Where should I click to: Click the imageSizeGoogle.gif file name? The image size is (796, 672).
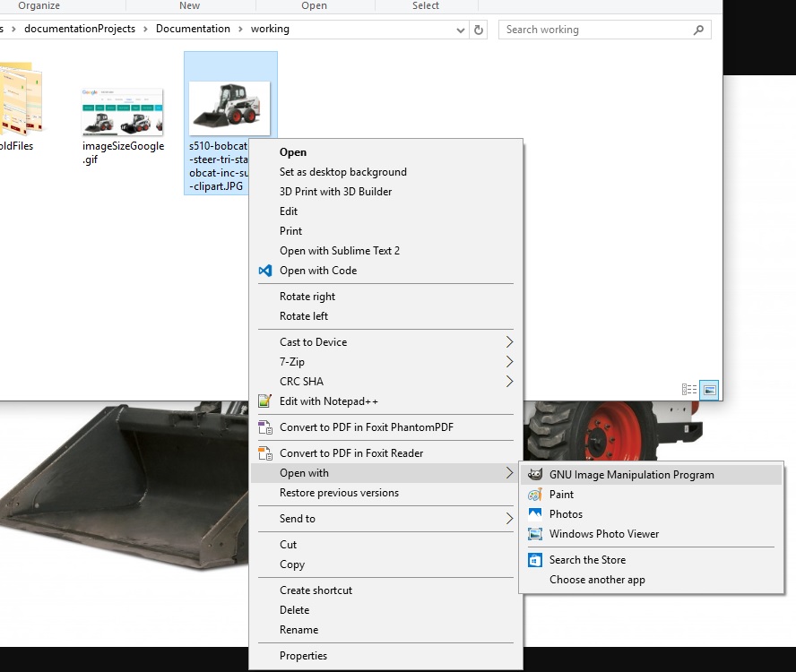click(x=124, y=153)
